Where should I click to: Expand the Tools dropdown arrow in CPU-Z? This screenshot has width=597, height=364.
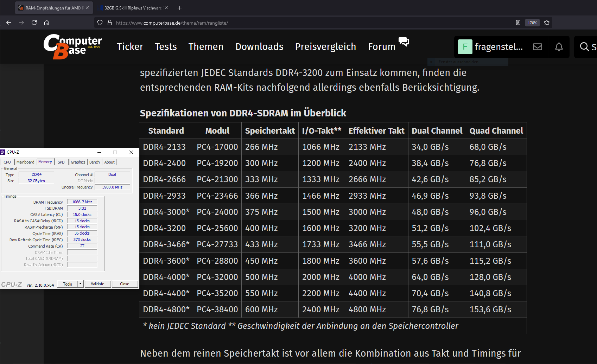click(81, 284)
